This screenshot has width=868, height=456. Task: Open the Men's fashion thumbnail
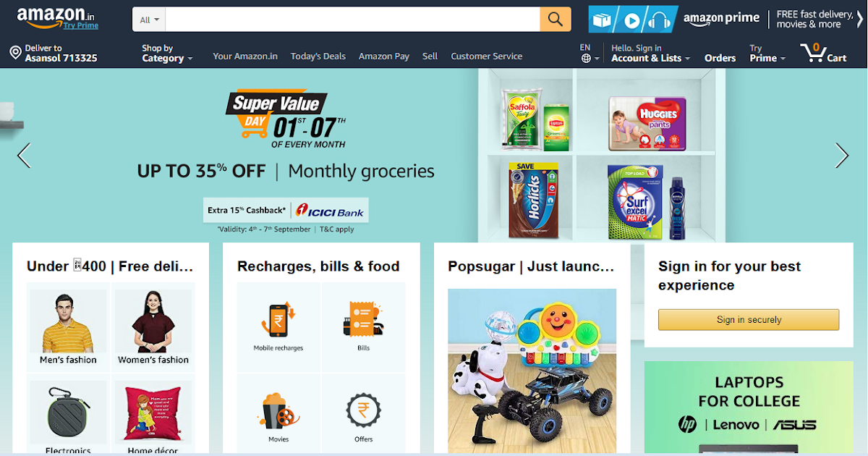(x=67, y=328)
